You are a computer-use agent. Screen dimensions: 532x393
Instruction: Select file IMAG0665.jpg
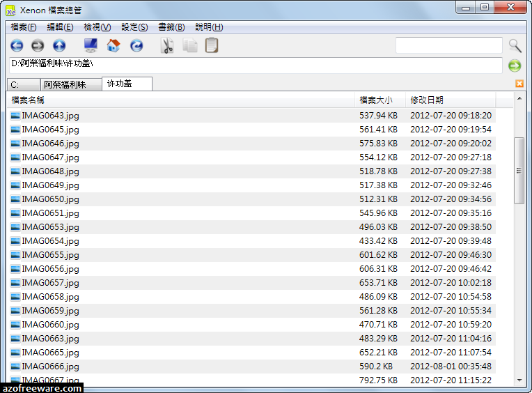[x=51, y=353]
